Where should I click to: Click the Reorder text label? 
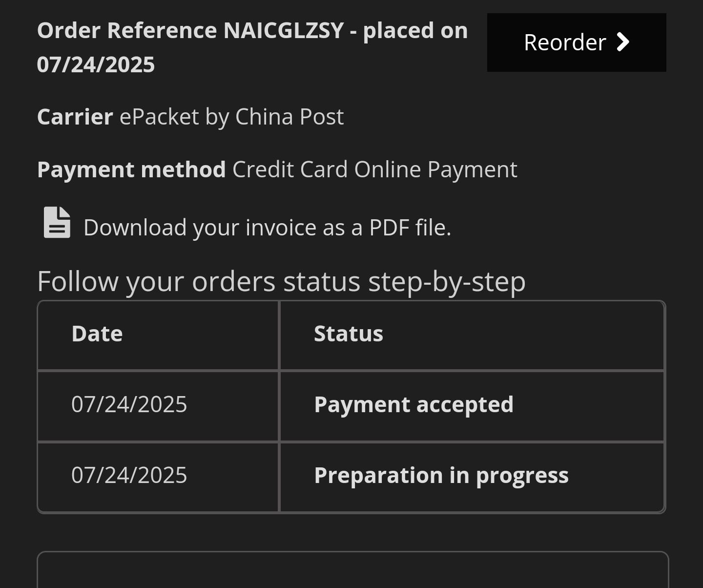tap(565, 42)
